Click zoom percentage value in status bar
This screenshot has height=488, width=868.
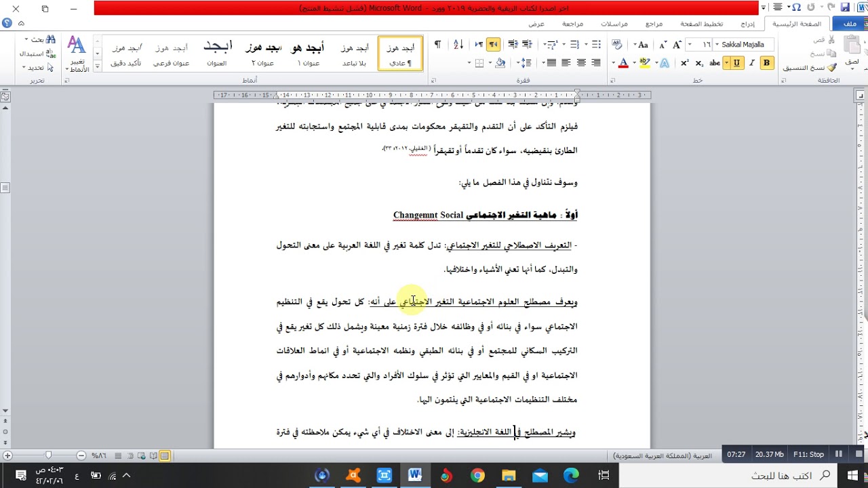pos(99,455)
